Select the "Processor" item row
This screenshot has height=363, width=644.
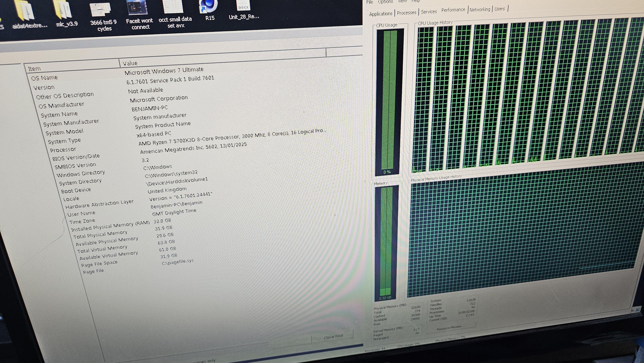tap(63, 150)
